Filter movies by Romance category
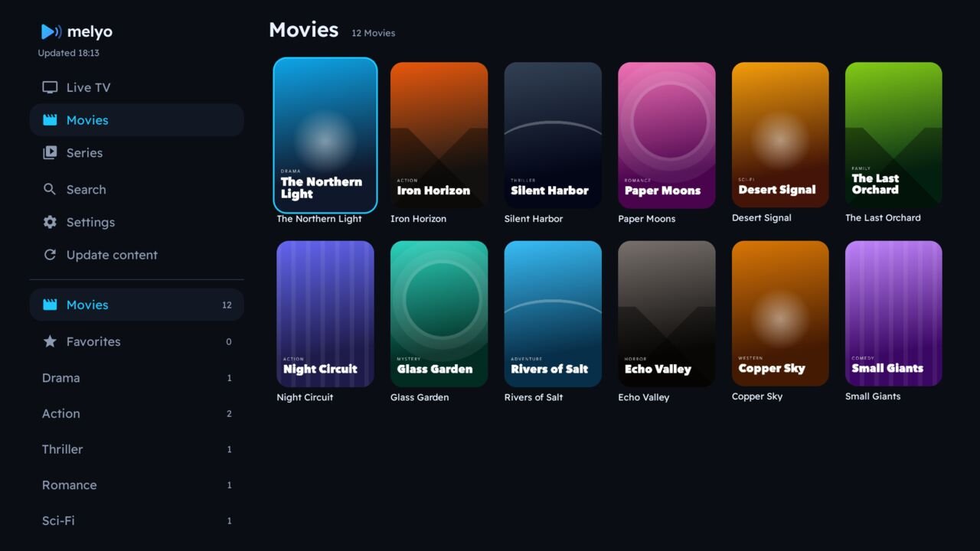980x551 pixels. pos(137,485)
